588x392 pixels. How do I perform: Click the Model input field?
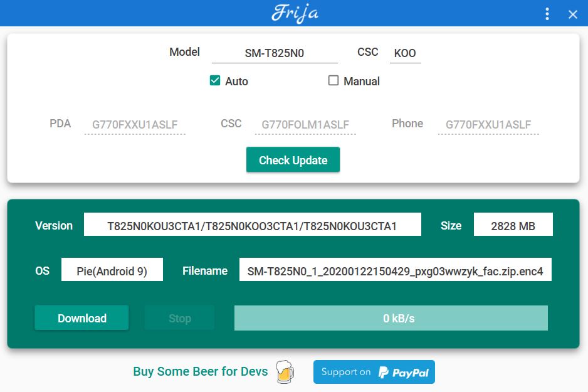[274, 53]
